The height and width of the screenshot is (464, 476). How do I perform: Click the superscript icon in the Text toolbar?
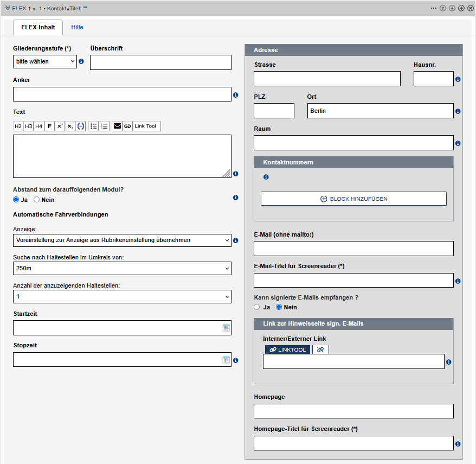(x=60, y=126)
